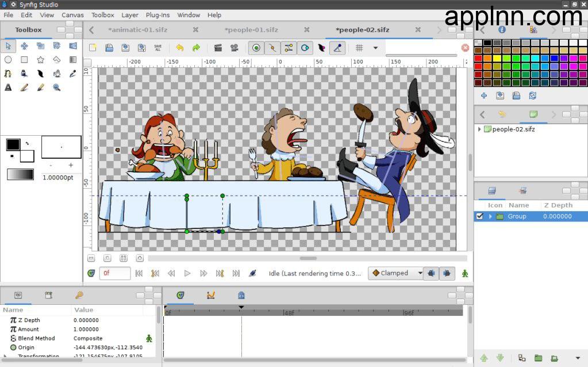This screenshot has width=588, height=367.
Task: Toggle vertex handles display
Action: [272, 48]
